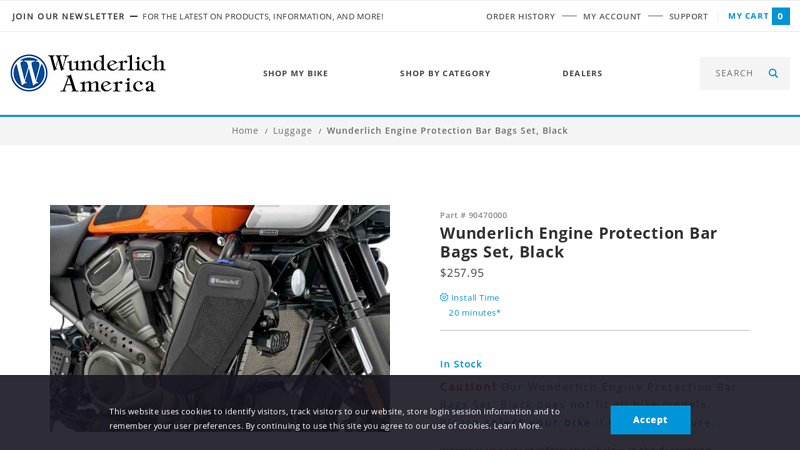Click the Install Time gear icon

(x=444, y=297)
